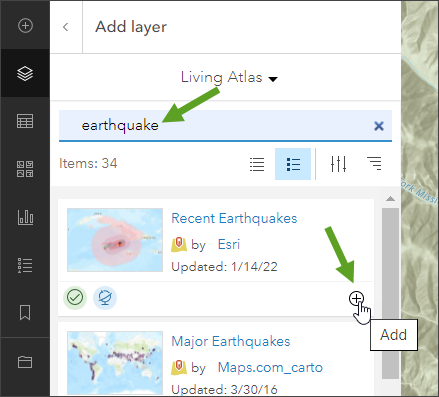The height and width of the screenshot is (397, 439).
Task: Select detailed list view toggle
Action: point(293,164)
